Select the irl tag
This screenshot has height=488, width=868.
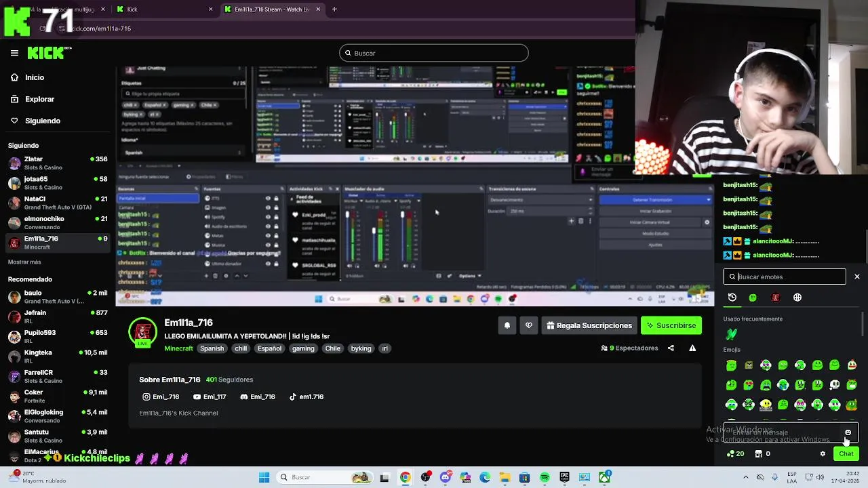[384, 348]
